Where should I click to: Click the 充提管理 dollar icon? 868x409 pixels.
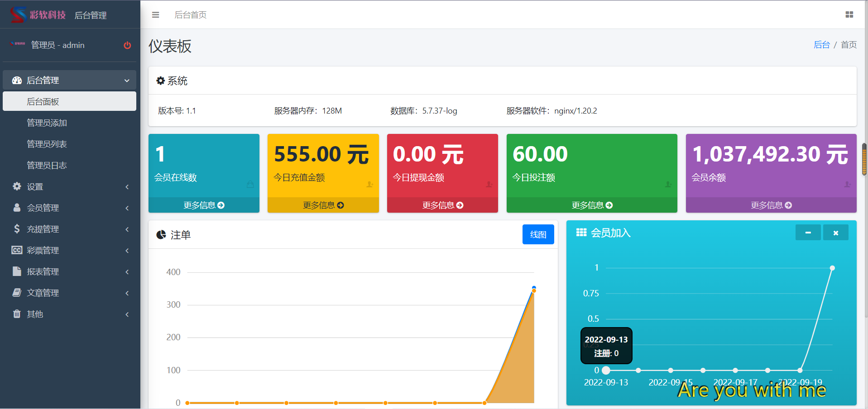[x=17, y=229]
